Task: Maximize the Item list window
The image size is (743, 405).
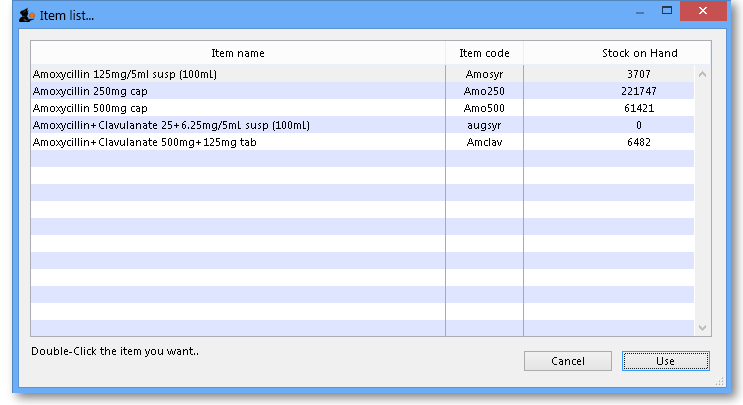Action: [x=666, y=12]
